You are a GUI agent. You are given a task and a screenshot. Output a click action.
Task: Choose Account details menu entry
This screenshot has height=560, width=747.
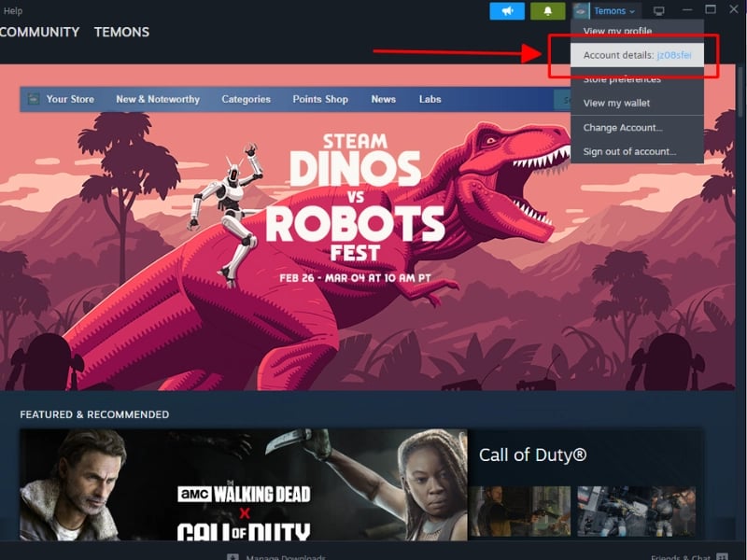(x=637, y=55)
